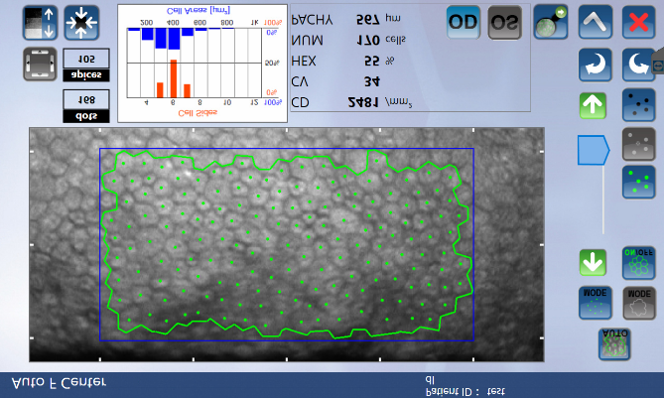Click the red X cancel icon
The width and height of the screenshot is (669, 403).
(x=638, y=22)
